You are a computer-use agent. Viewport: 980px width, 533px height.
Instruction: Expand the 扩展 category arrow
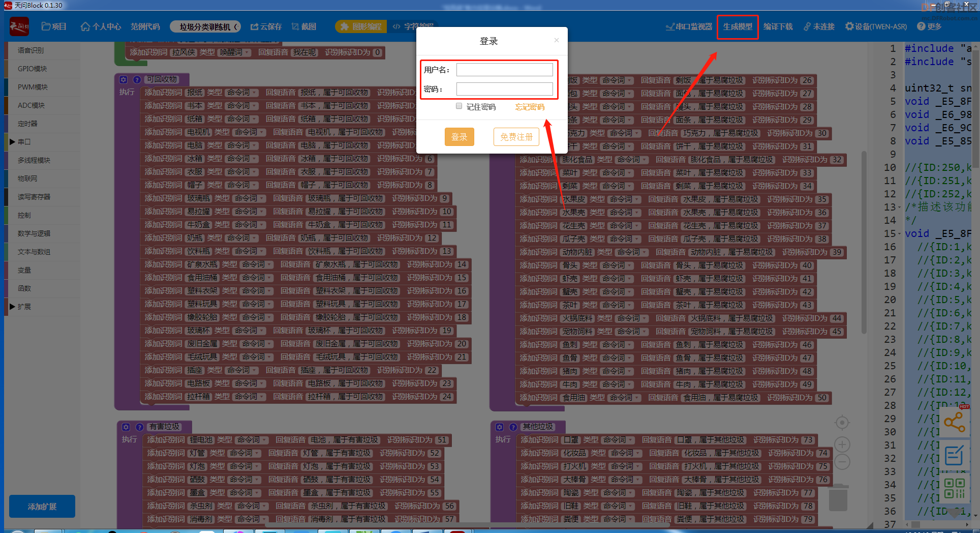point(12,307)
